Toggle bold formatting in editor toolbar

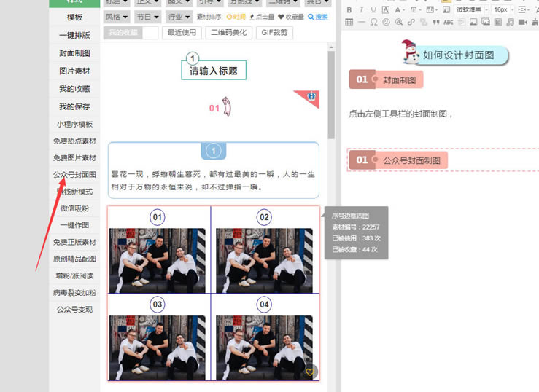349,10
